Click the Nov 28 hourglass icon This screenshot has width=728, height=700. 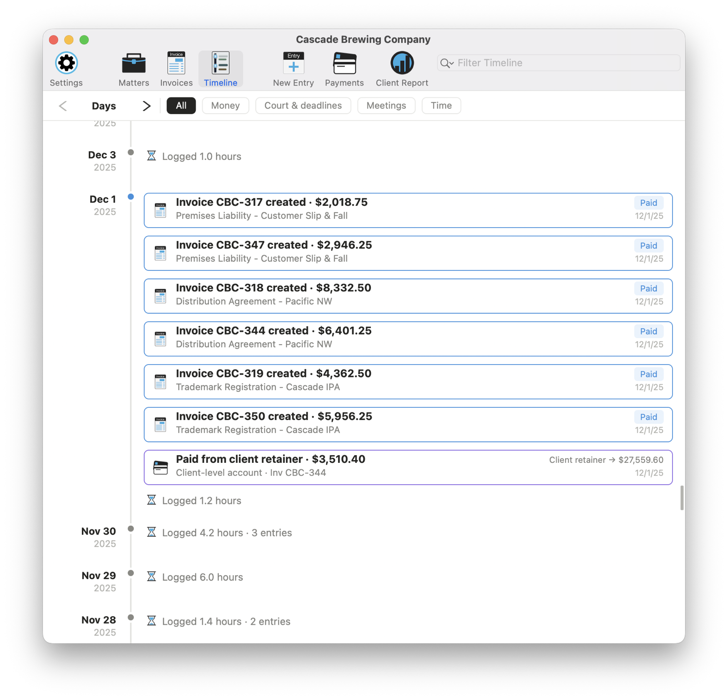point(152,621)
